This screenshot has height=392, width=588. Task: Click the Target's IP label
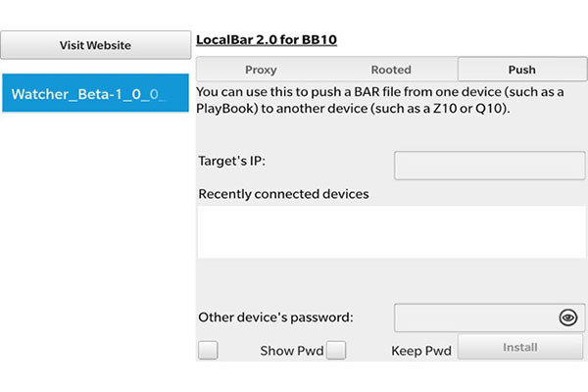(x=231, y=161)
